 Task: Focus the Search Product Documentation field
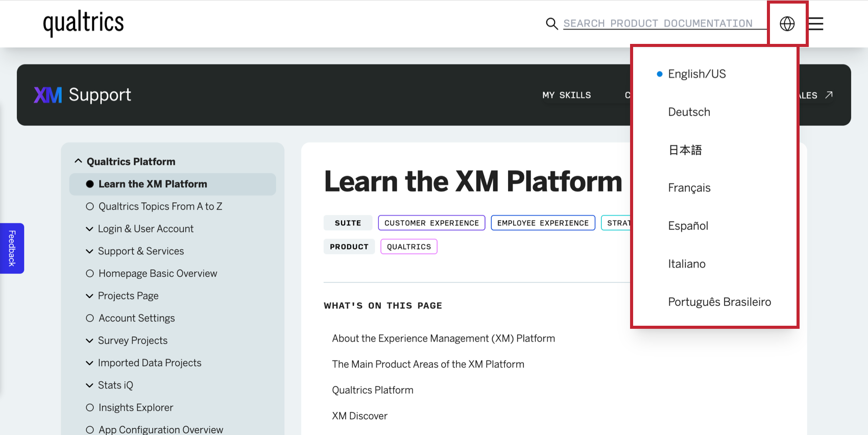click(x=658, y=23)
